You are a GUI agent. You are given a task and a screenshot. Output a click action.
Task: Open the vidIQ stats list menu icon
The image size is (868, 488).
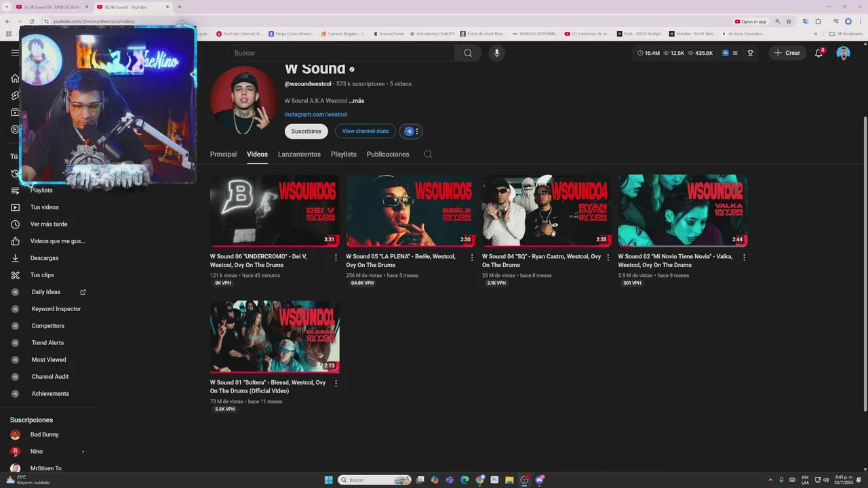735,53
